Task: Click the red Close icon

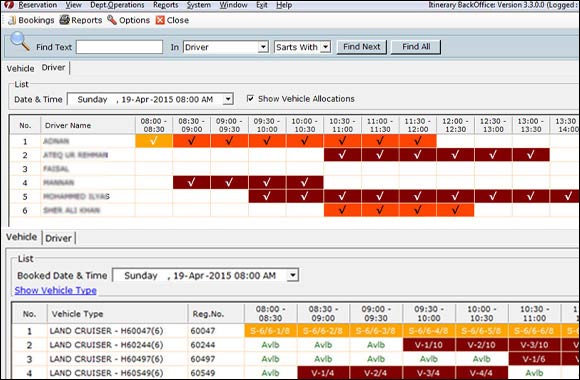Action: point(160,20)
